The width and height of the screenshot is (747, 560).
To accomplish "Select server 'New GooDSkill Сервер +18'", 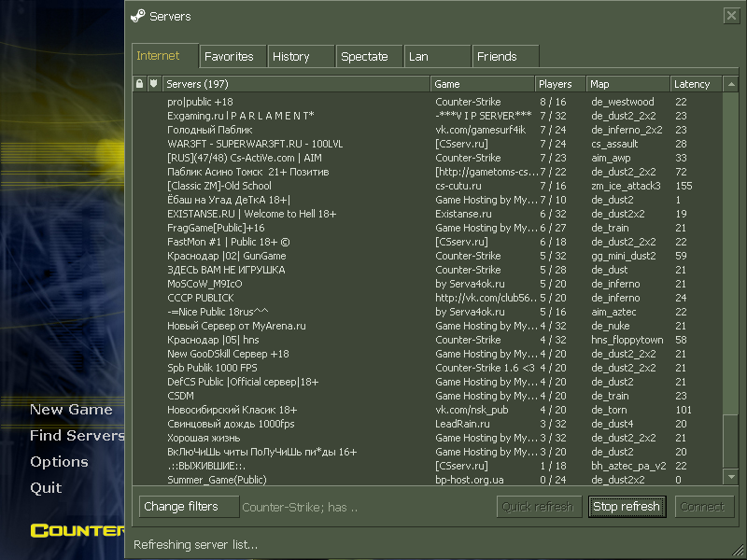I will 428,354.
